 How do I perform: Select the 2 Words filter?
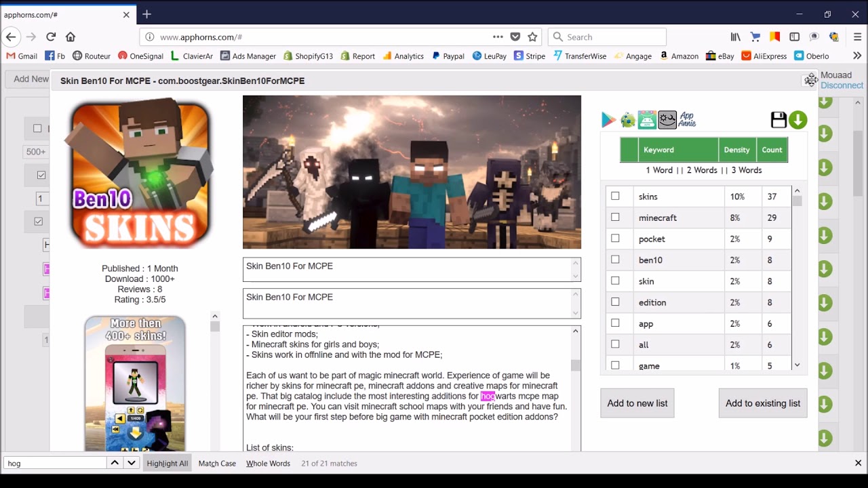(702, 170)
